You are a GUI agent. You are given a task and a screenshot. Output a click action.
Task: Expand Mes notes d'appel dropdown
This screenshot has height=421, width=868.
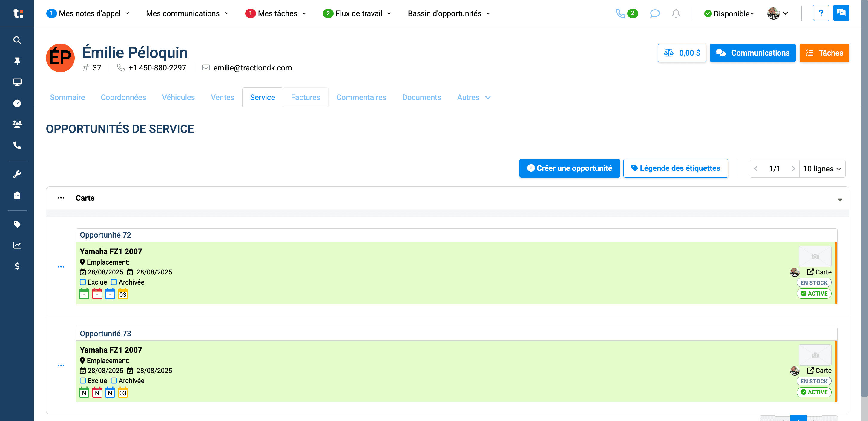coord(88,13)
